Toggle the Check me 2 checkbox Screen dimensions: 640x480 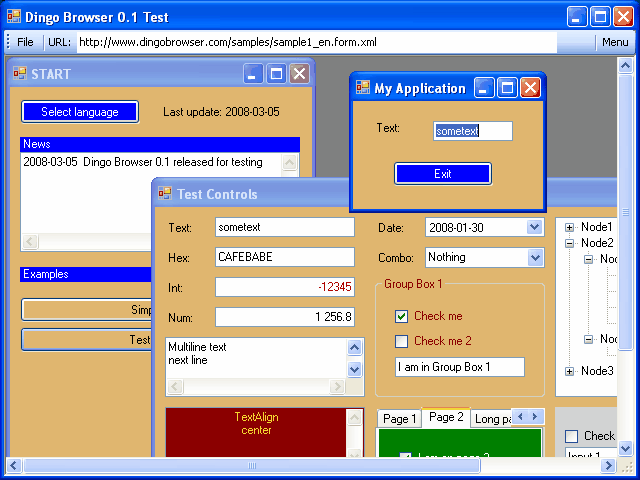[x=401, y=341]
